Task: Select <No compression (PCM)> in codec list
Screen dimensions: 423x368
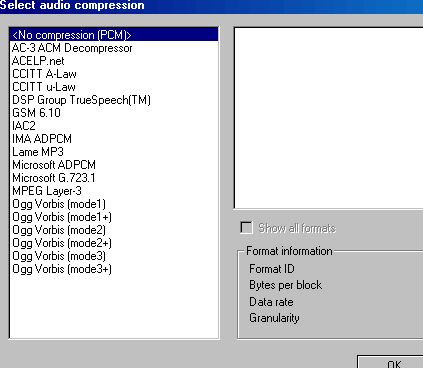Action: pyautogui.click(x=114, y=35)
